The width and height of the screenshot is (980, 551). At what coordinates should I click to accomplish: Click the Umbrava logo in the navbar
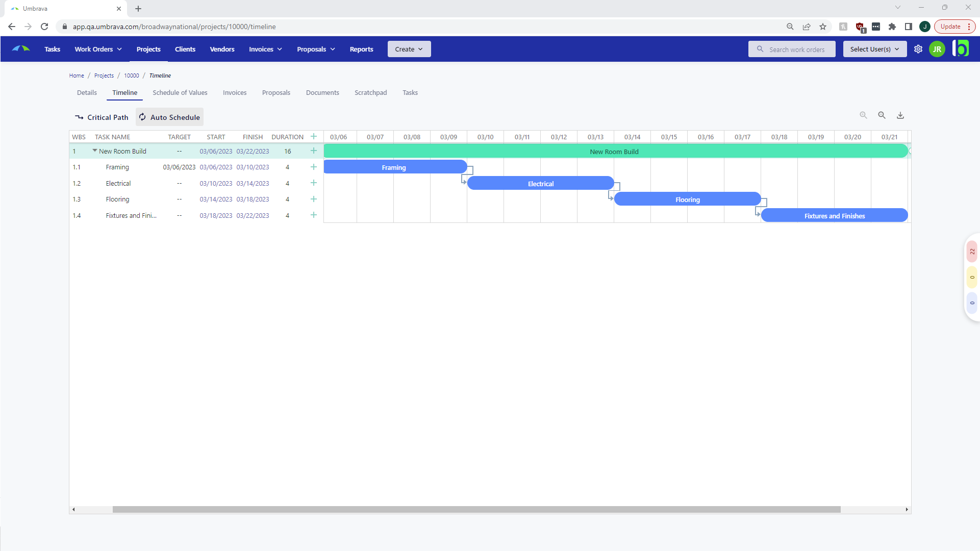(20, 48)
